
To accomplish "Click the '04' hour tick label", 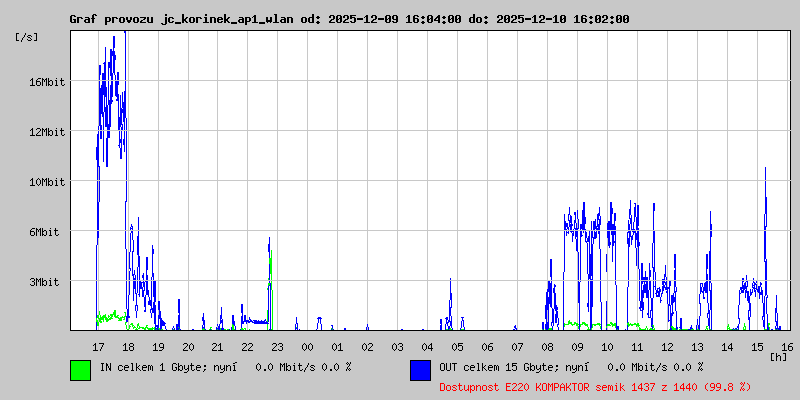I will tap(428, 347).
